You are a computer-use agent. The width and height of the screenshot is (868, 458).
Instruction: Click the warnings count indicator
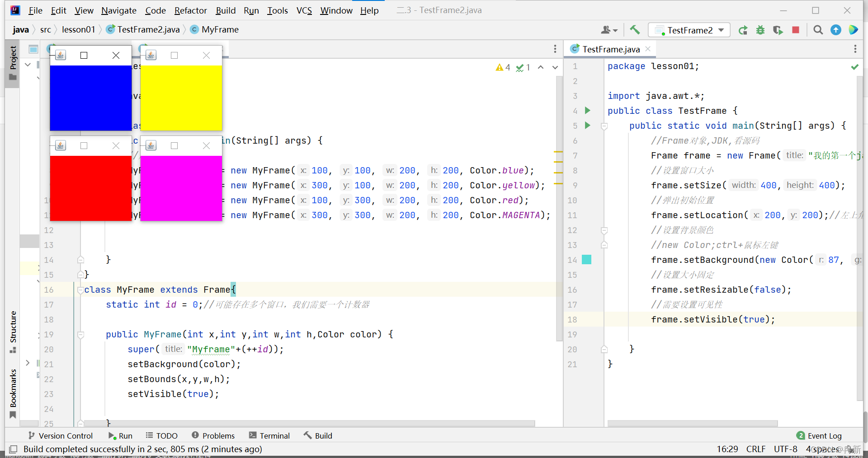503,67
